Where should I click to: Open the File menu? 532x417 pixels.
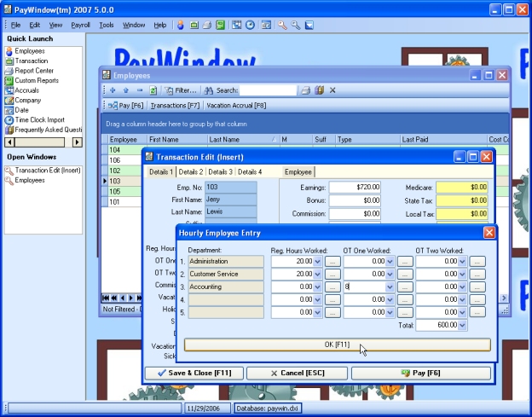pyautogui.click(x=15, y=25)
